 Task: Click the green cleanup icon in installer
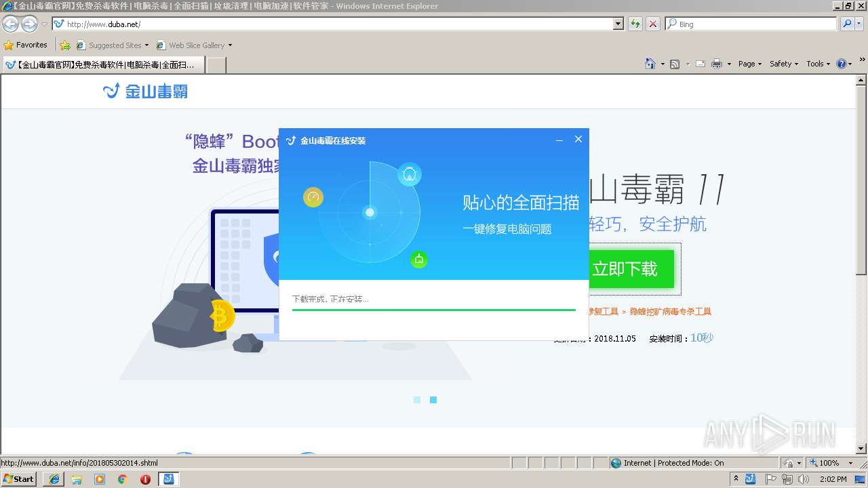419,259
